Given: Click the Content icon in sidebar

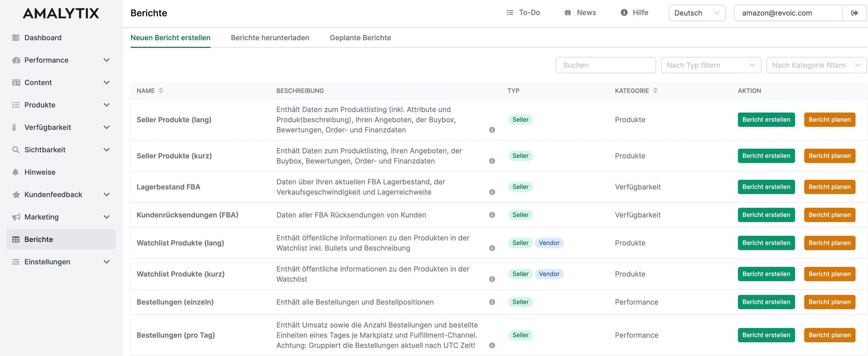Looking at the screenshot, I should (x=16, y=83).
